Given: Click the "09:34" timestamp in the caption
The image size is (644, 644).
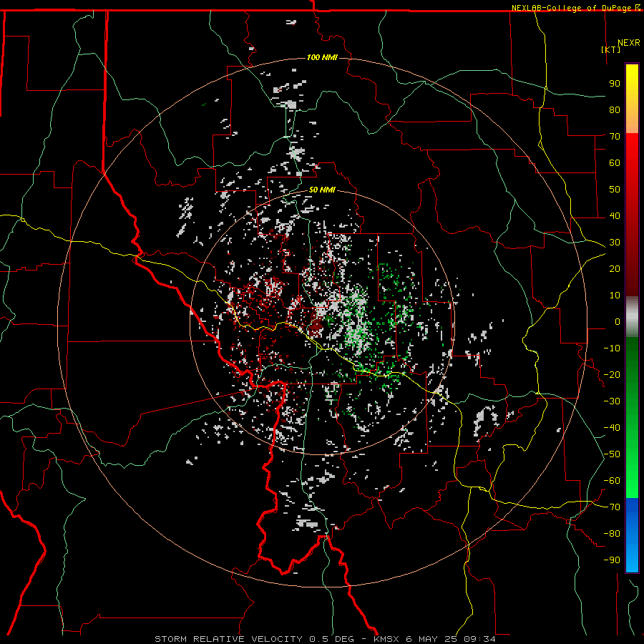Looking at the screenshot, I should pyautogui.click(x=479, y=639).
